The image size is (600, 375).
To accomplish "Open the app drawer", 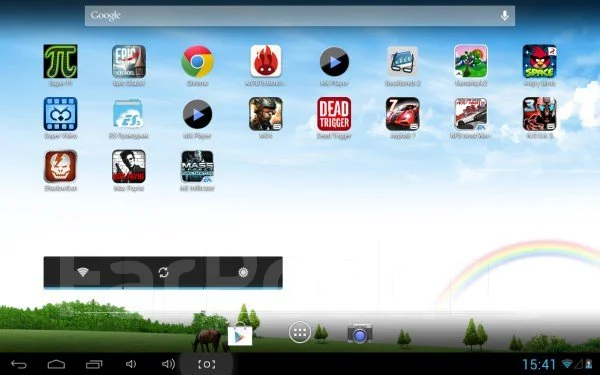I will pyautogui.click(x=300, y=332).
